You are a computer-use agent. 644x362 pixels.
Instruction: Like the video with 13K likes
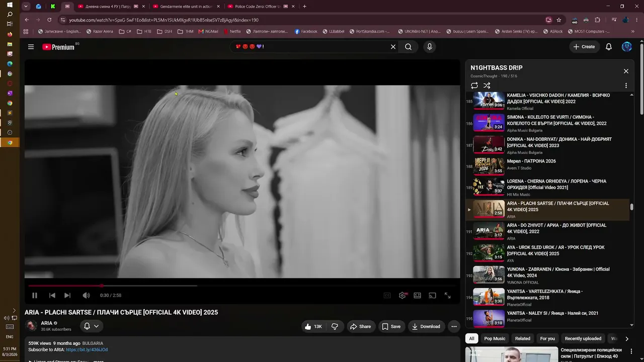point(312,327)
